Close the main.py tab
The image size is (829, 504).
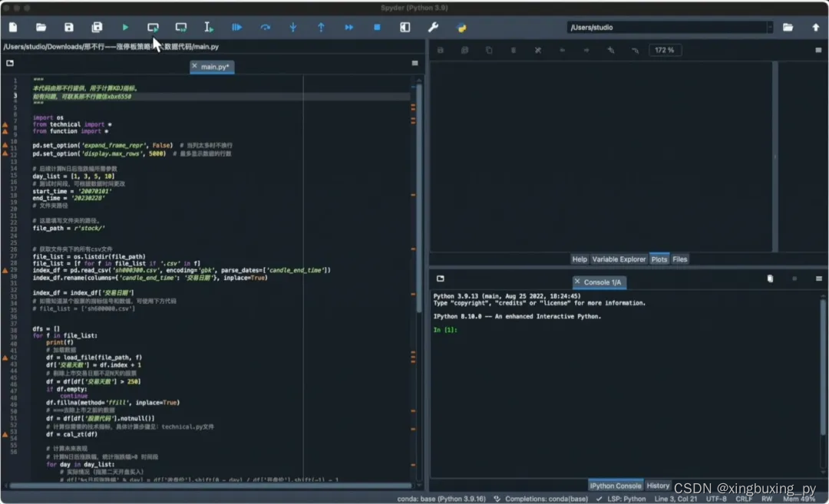[x=194, y=66]
